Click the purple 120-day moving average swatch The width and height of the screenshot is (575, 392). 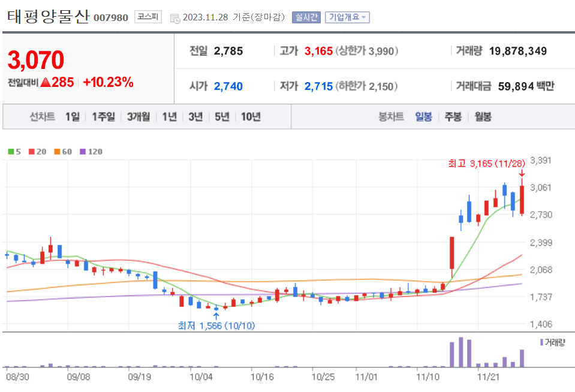click(83, 152)
